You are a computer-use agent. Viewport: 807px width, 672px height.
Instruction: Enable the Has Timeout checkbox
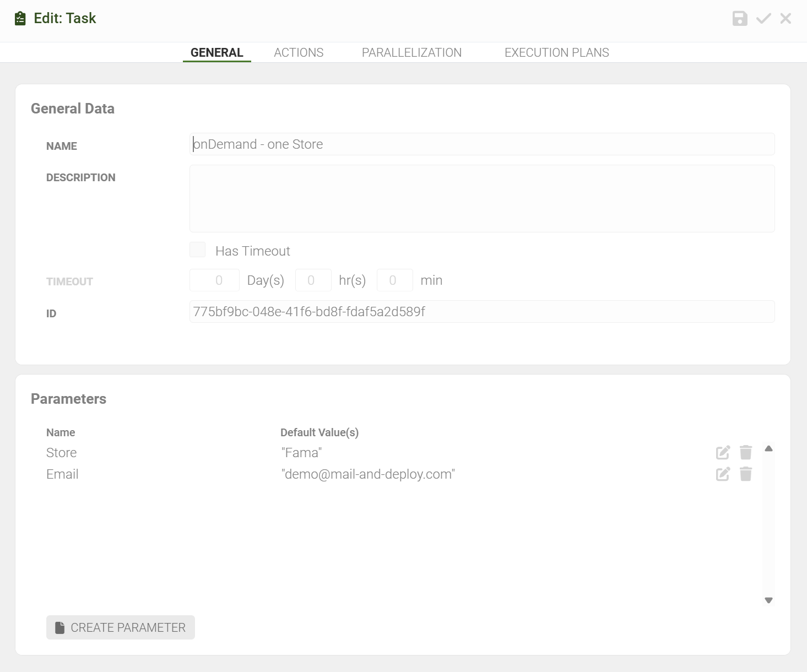point(198,250)
